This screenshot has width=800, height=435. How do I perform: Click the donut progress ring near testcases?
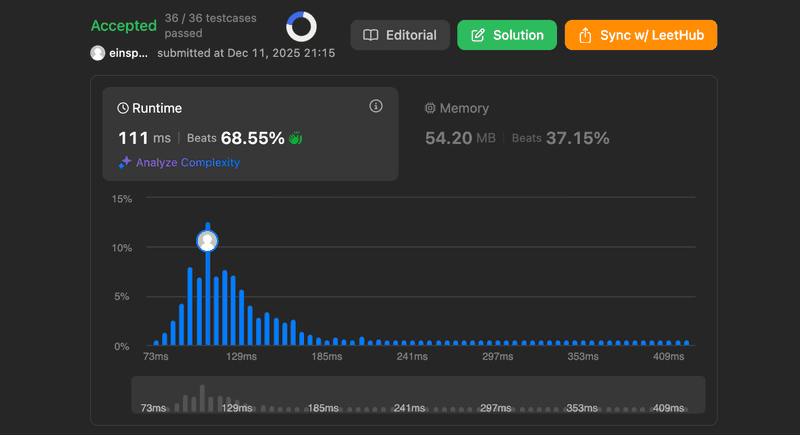coord(301,27)
